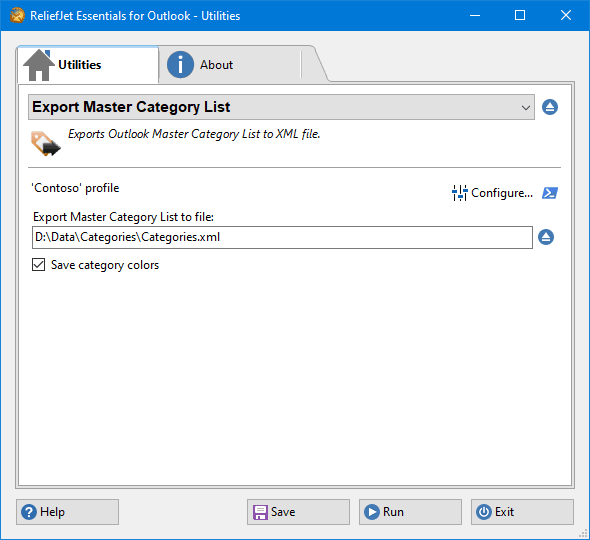The height and width of the screenshot is (540, 590).
Task: Click the Configure sliders icon
Action: click(x=459, y=193)
